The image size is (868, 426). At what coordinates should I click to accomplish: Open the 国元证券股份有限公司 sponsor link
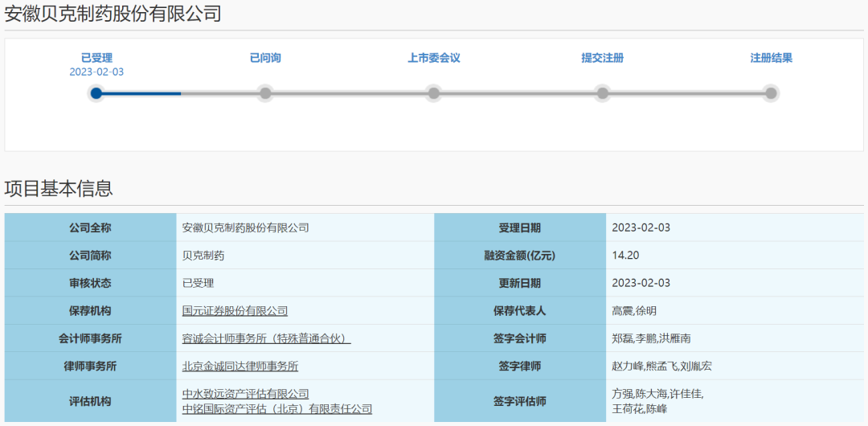(x=235, y=311)
